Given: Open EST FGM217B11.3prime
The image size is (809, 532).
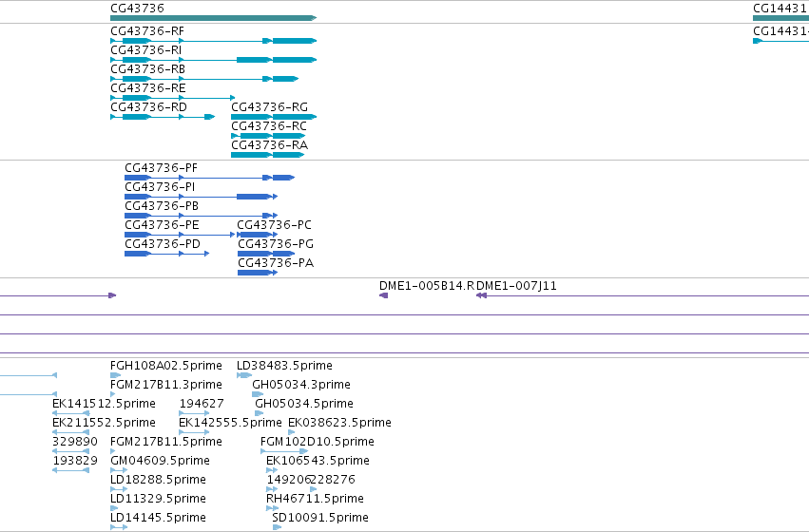Looking at the screenshot, I should (166, 386).
